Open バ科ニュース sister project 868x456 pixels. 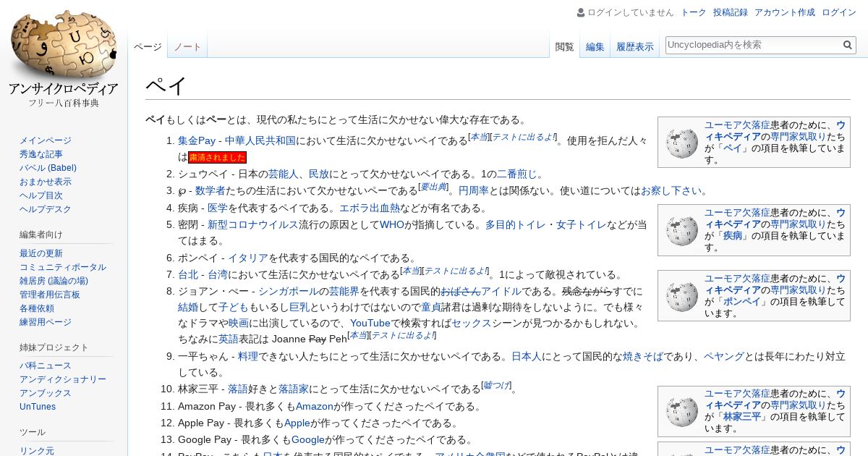[x=46, y=366]
